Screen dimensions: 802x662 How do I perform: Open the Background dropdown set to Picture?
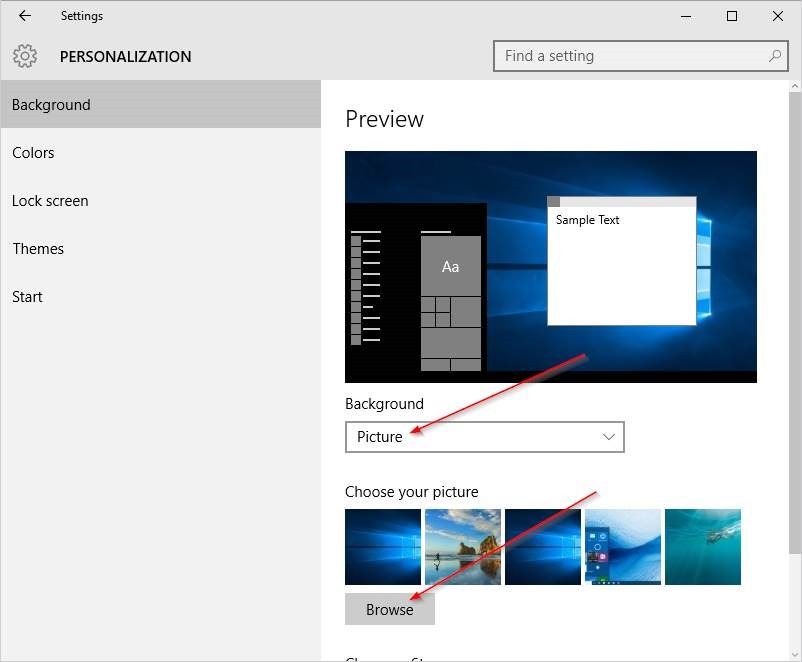click(x=485, y=437)
